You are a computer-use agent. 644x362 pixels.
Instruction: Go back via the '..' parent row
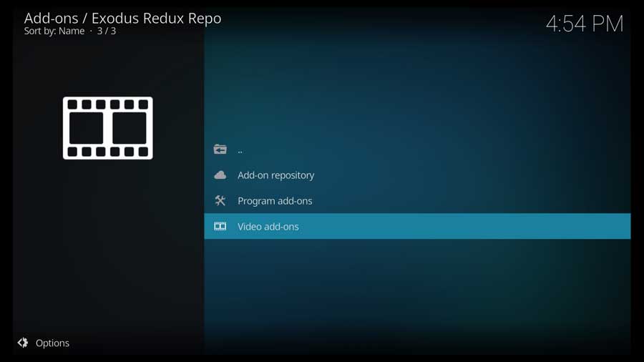pyautogui.click(x=417, y=150)
